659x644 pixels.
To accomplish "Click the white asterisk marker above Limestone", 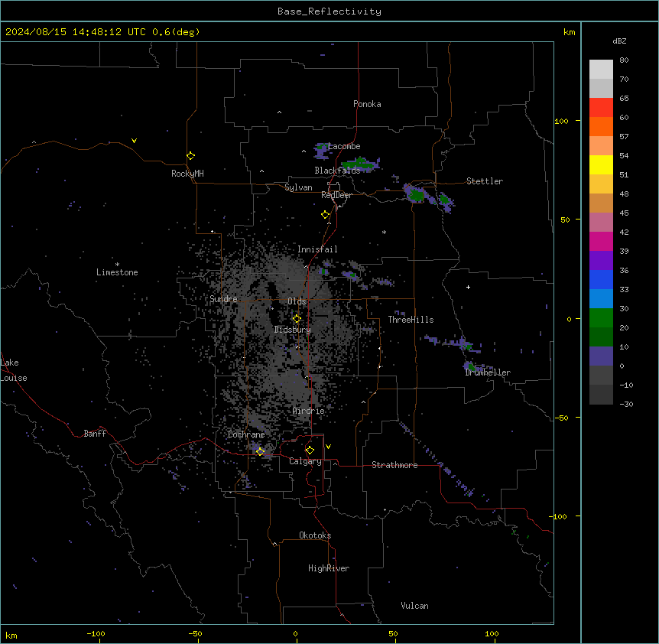I will click(x=117, y=265).
